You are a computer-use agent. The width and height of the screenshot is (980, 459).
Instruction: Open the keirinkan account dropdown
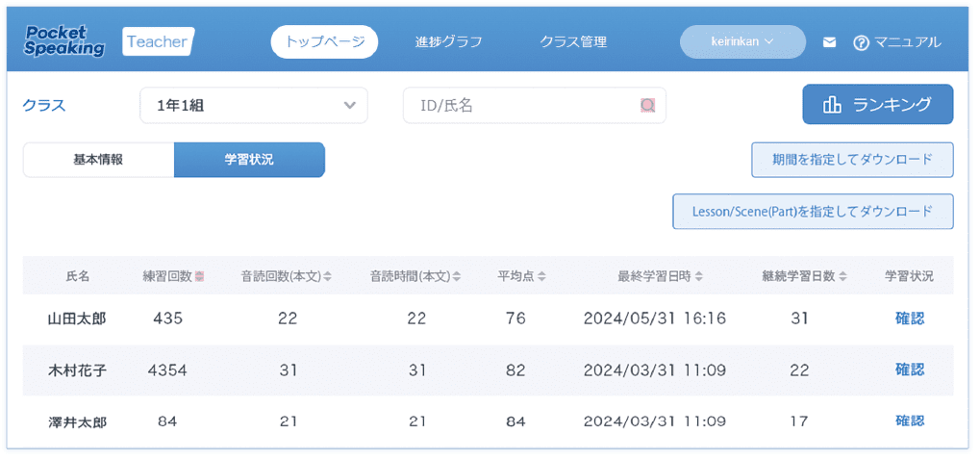click(x=742, y=42)
